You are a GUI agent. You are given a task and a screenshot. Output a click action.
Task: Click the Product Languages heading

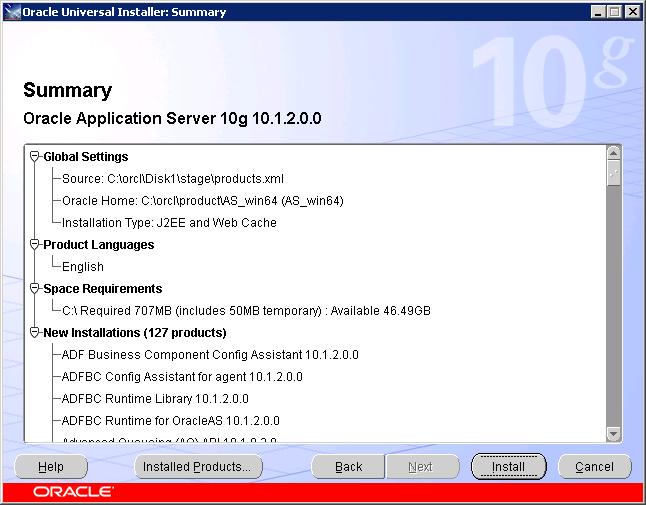point(99,244)
